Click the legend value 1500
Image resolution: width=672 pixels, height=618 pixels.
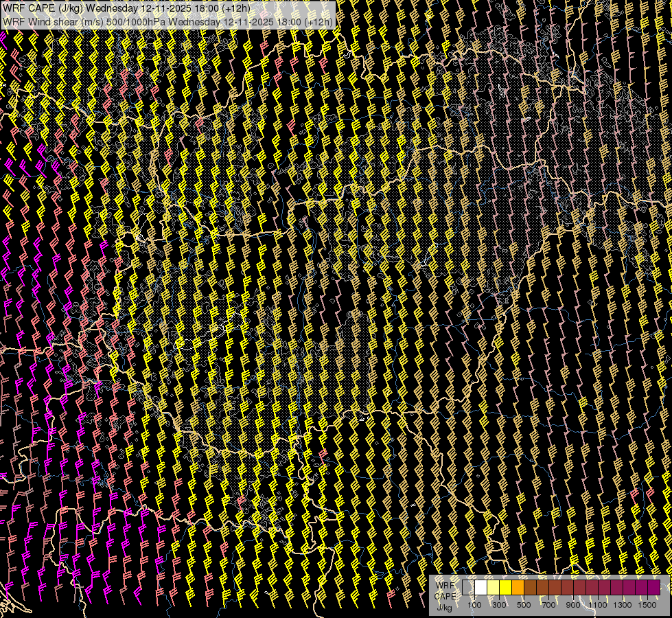point(647,605)
